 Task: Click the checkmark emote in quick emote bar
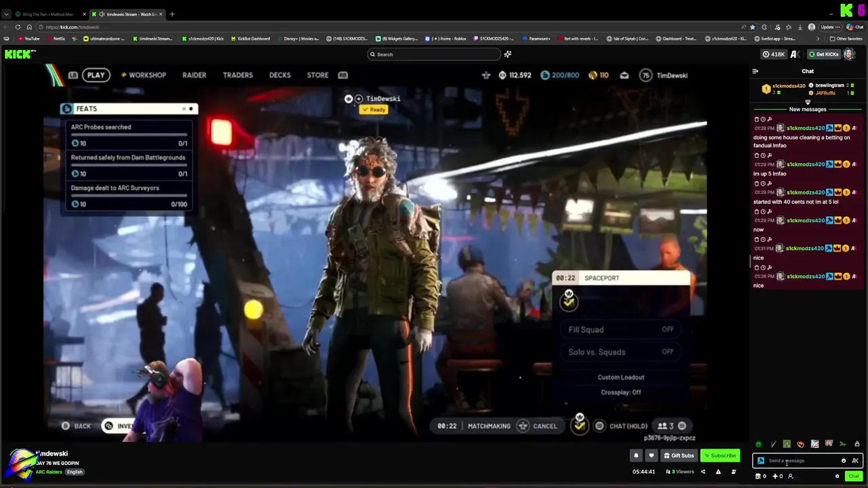pyautogui.click(x=773, y=444)
